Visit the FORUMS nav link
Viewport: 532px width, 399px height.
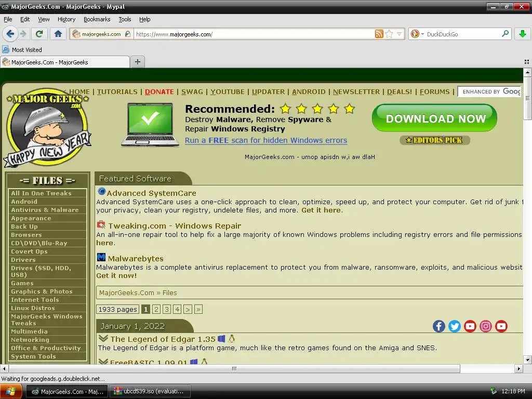click(x=434, y=91)
